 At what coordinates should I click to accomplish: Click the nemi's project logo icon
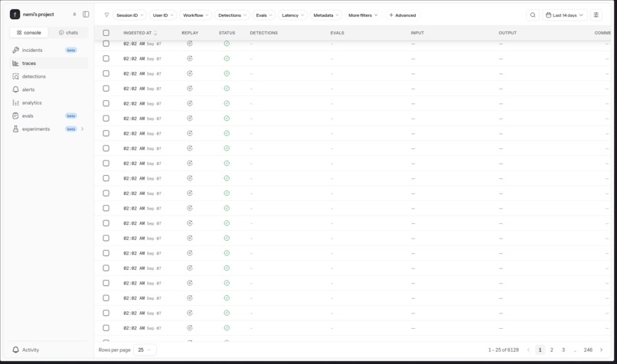coord(15,15)
